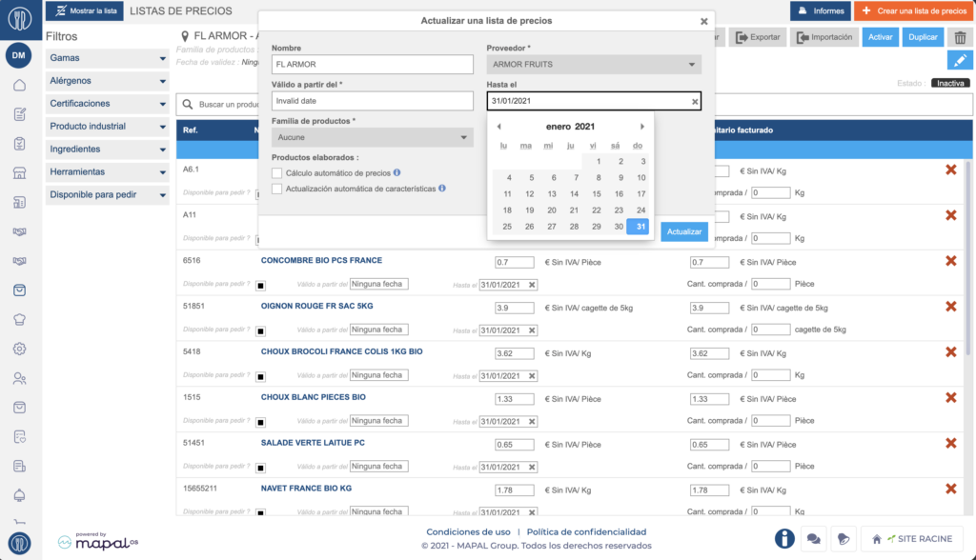Expand the Disponible para pedir filter
The width and height of the screenshot is (976, 560).
107,194
